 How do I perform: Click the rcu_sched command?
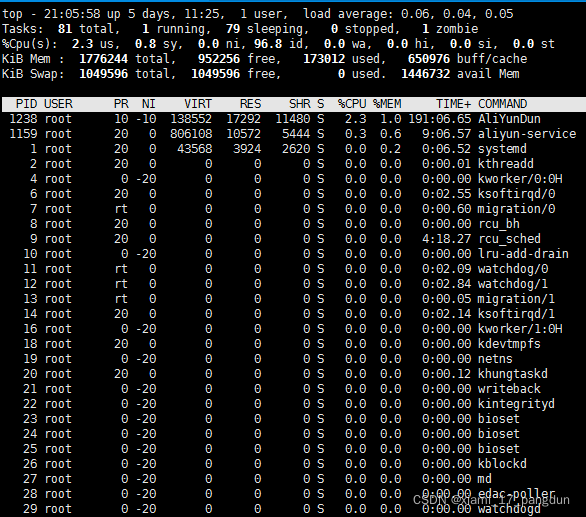(509, 239)
